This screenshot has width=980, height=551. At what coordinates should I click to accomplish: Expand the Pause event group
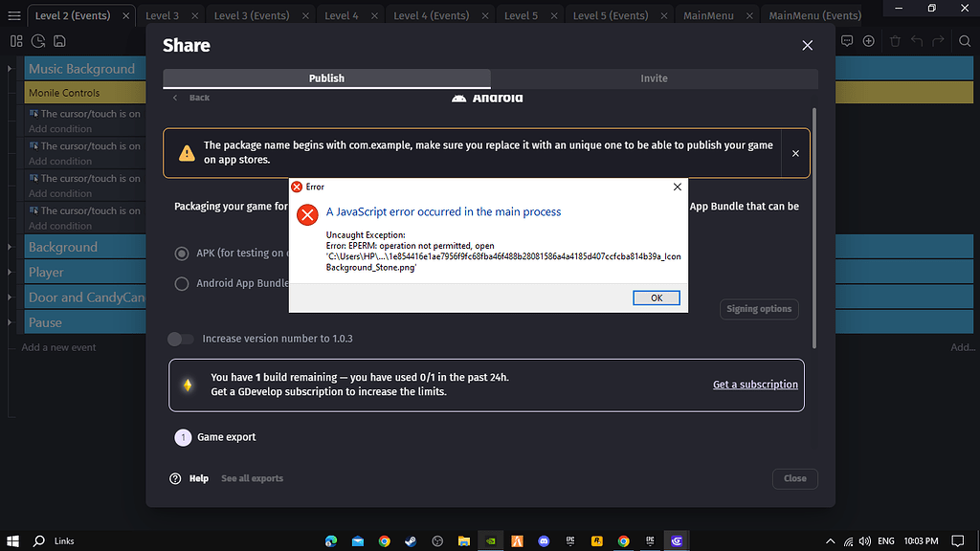[x=10, y=322]
